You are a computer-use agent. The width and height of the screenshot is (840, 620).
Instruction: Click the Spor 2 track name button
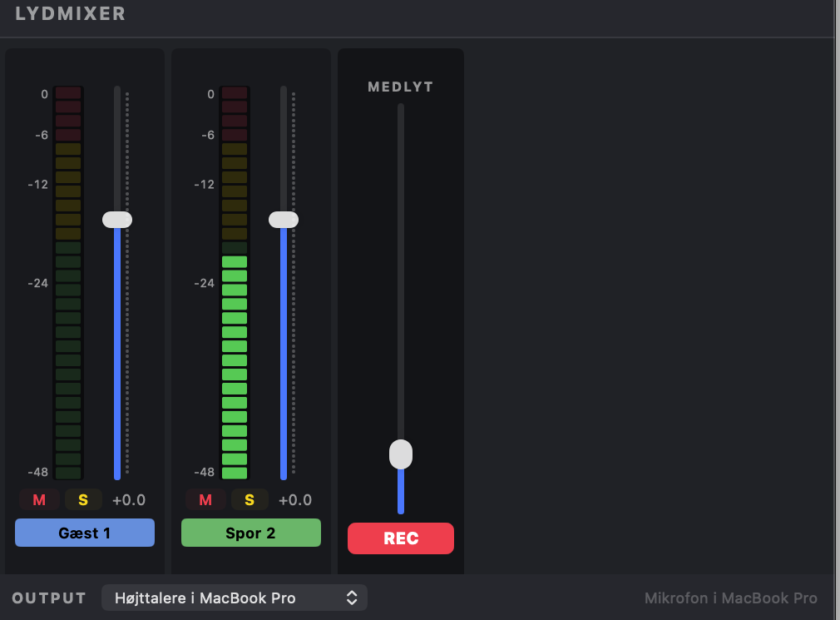click(x=250, y=533)
